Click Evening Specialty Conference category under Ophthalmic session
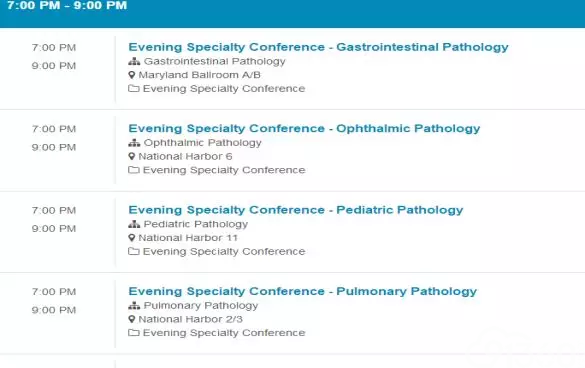This screenshot has width=585, height=368. coord(224,170)
